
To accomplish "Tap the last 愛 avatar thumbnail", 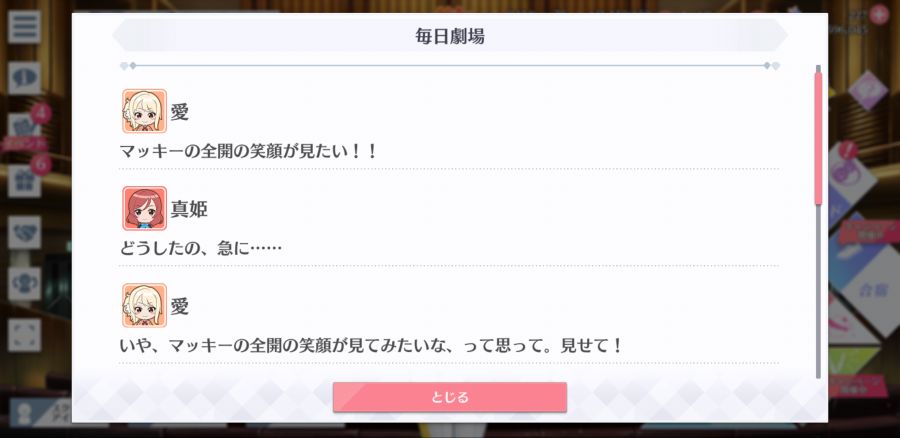I will coord(145,305).
